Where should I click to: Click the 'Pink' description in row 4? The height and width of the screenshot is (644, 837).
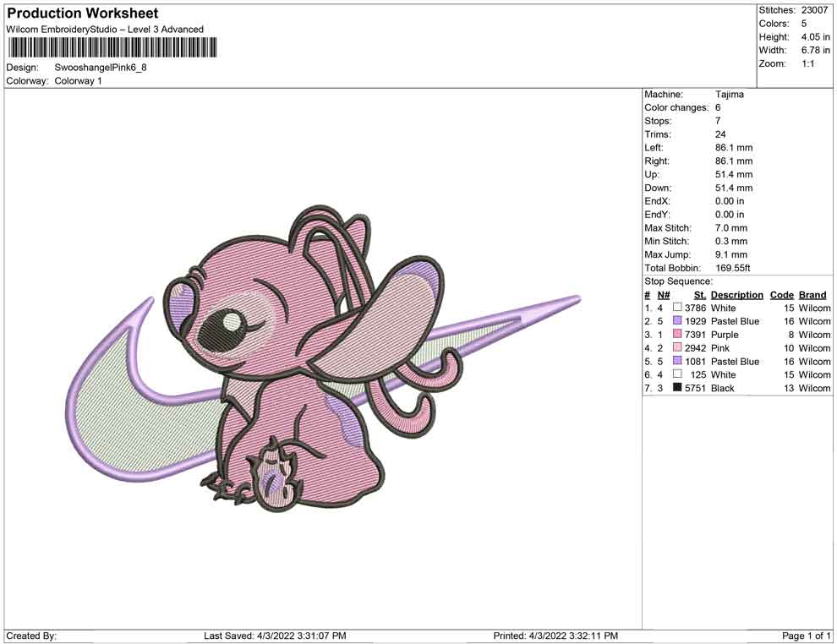pos(720,348)
